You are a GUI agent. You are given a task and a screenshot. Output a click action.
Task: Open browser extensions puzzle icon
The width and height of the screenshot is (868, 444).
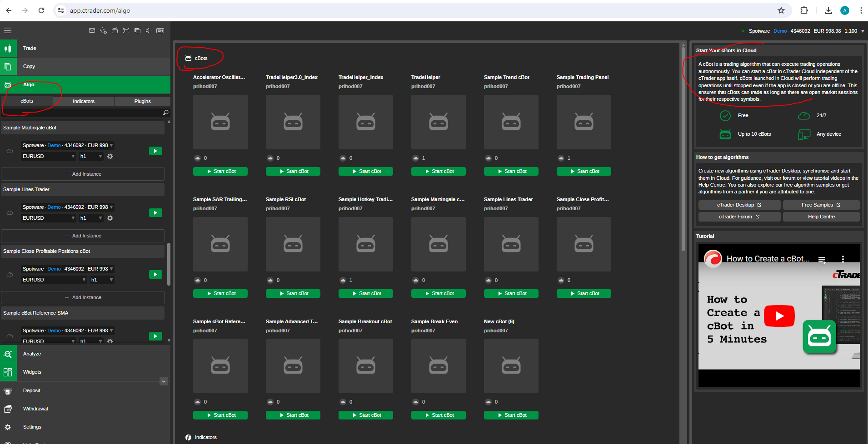tap(804, 10)
